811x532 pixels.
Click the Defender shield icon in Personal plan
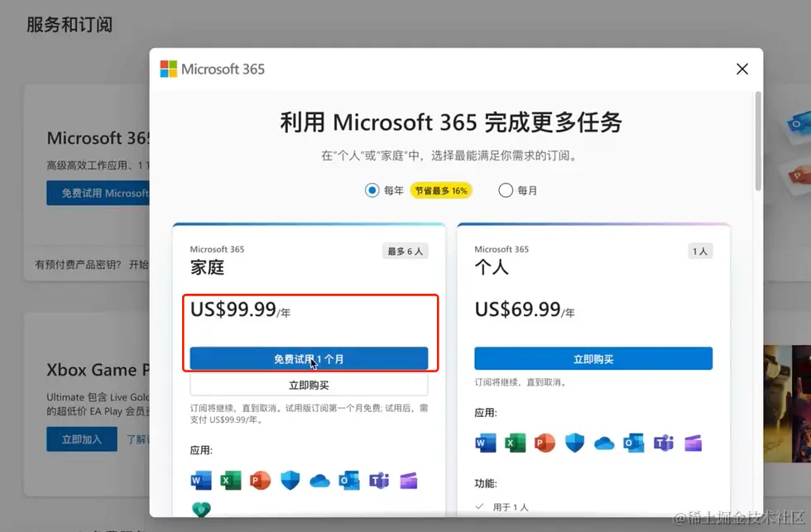point(574,443)
